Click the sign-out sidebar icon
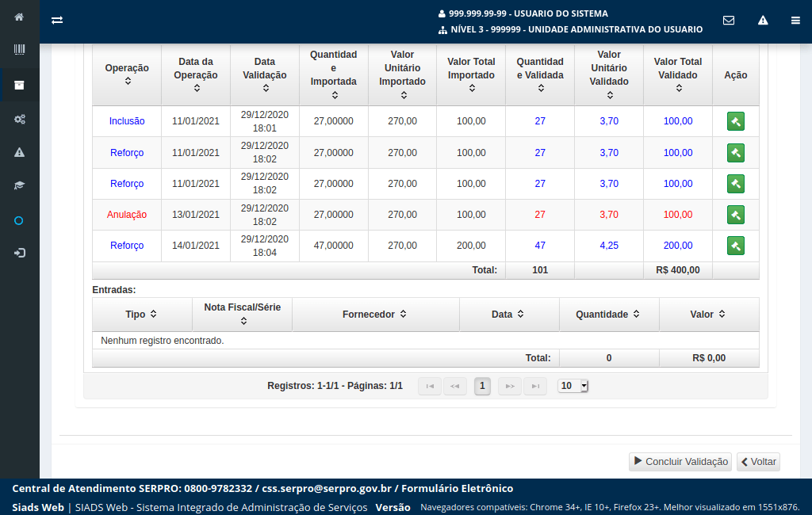 19,253
